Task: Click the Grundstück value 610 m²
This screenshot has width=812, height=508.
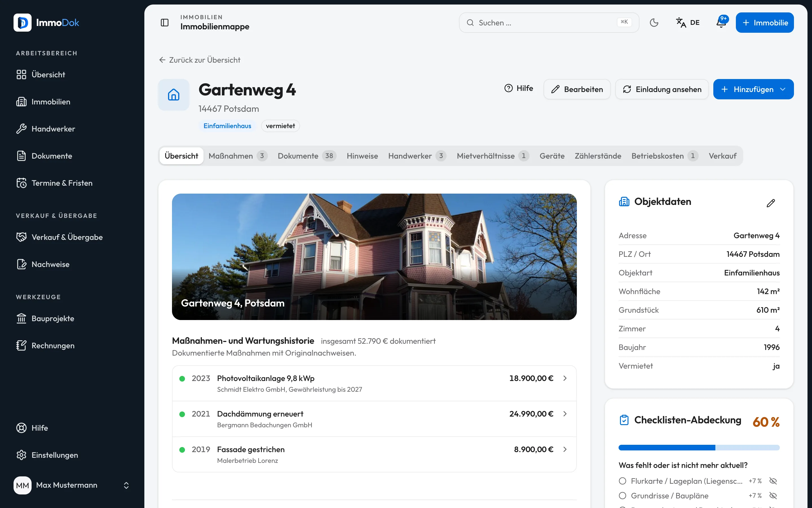Action: pos(768,310)
